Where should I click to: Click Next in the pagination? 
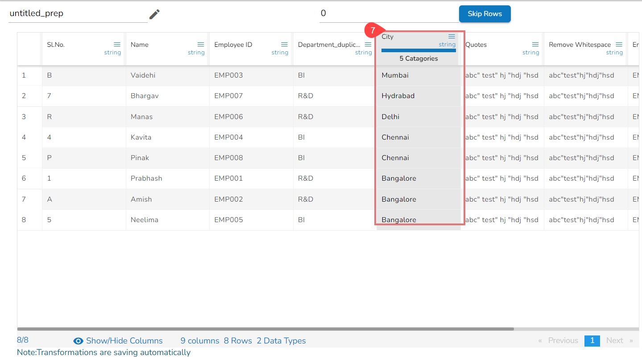click(x=614, y=340)
